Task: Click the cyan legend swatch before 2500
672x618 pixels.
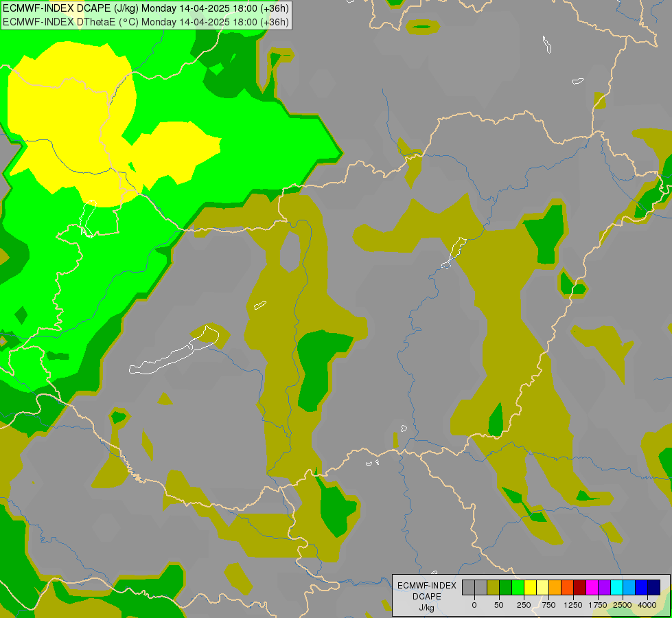Action: pyautogui.click(x=616, y=587)
